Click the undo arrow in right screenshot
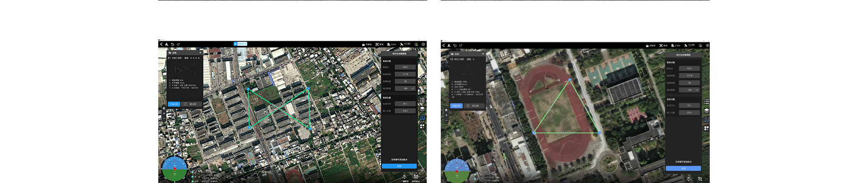868x183 pixels. pyautogui.click(x=455, y=45)
